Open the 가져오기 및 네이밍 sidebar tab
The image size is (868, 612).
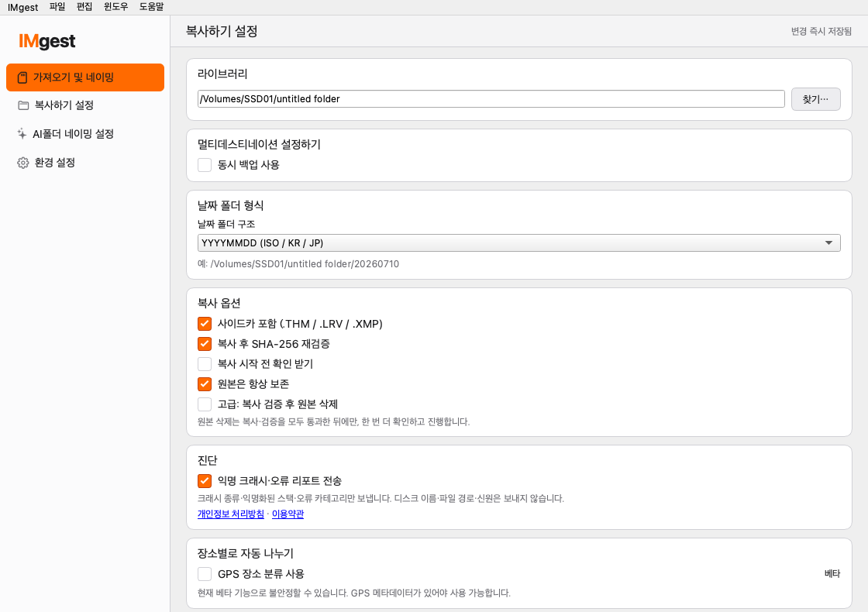pos(85,77)
